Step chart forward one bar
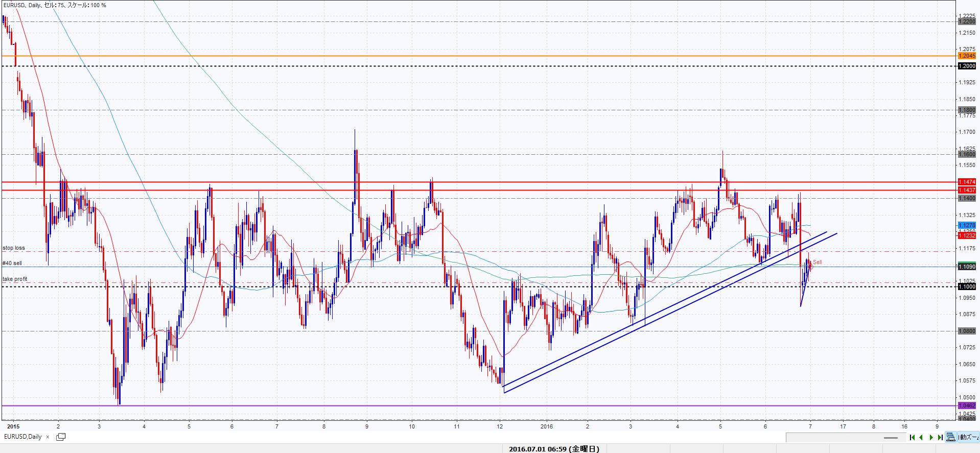980x453 pixels. 931,437
